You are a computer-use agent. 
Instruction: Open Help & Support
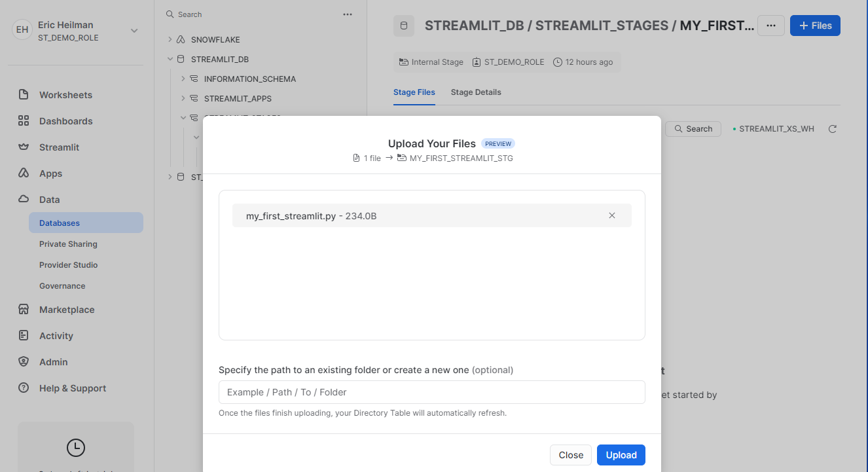point(72,388)
